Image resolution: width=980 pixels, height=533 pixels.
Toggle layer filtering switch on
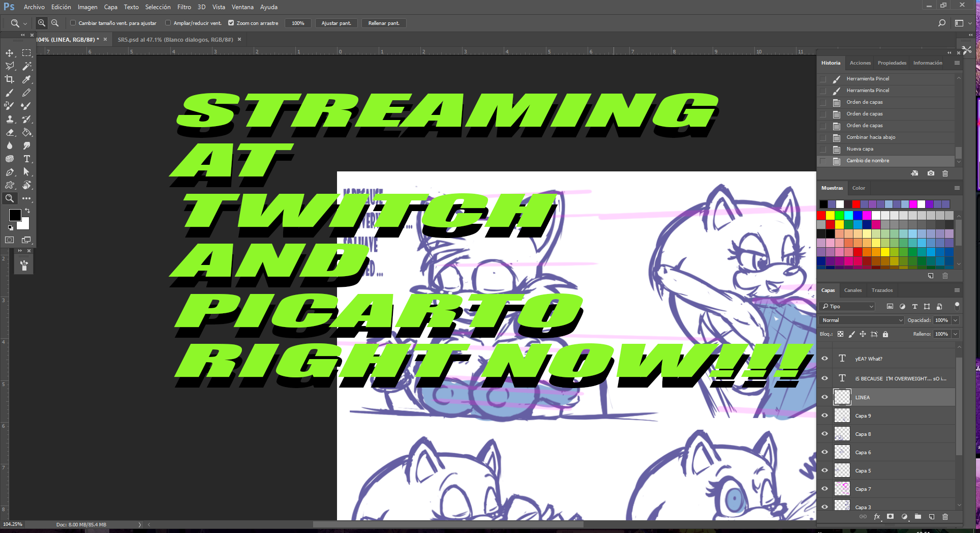(x=957, y=306)
